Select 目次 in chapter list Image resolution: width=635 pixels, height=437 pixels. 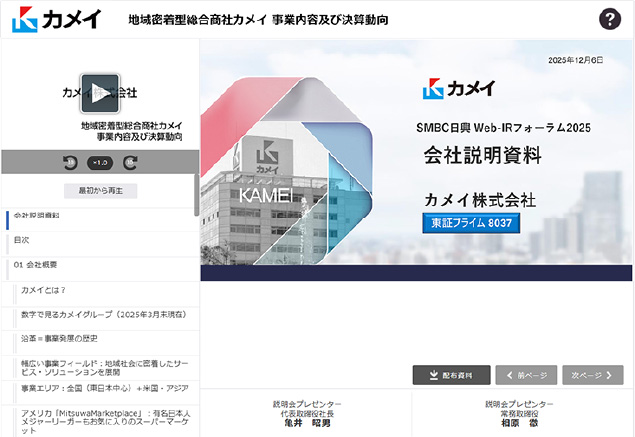point(22,240)
